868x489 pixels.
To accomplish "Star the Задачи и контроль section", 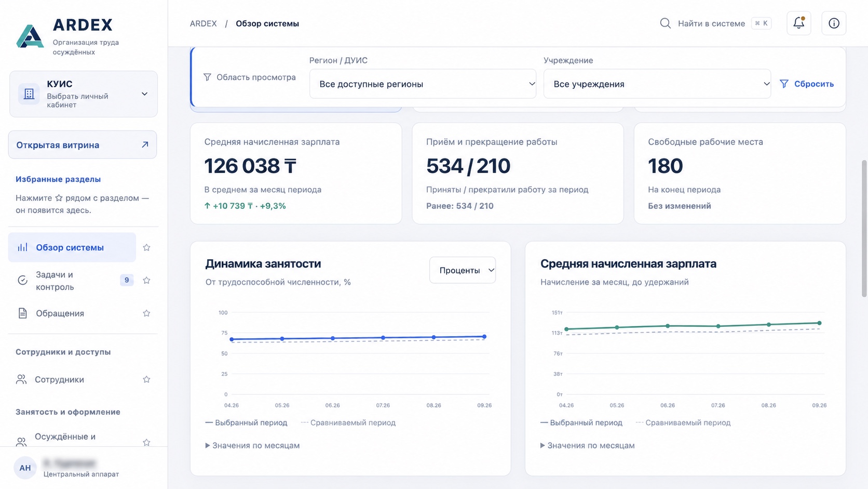I will click(146, 280).
